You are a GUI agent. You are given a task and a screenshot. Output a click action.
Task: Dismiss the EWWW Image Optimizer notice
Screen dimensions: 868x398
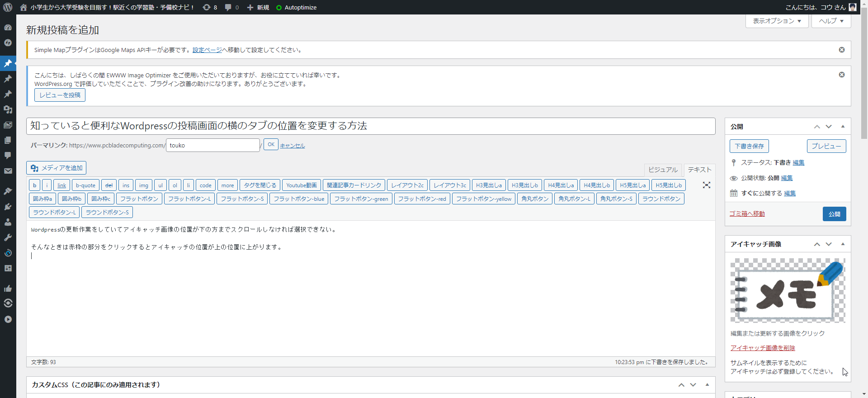pyautogui.click(x=842, y=75)
